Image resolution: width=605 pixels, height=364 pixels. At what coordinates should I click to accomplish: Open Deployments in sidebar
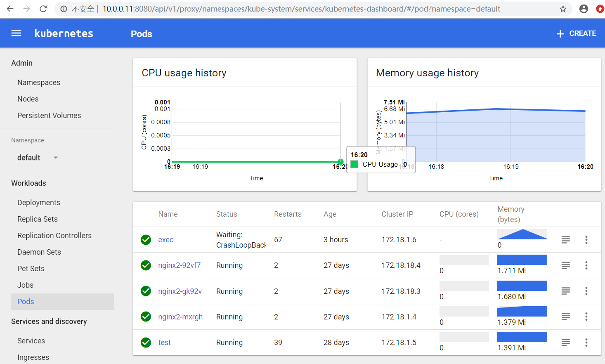(x=39, y=203)
